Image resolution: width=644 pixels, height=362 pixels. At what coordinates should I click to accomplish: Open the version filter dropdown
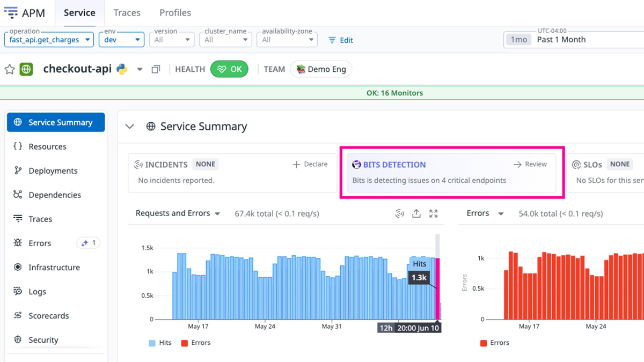tap(172, 40)
